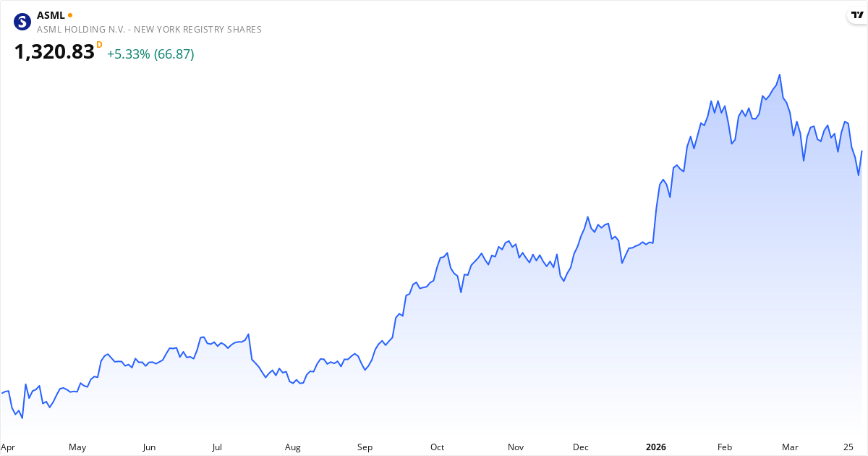Image resolution: width=868 pixels, height=456 pixels.
Task: Select the May label on the time axis
Action: click(x=77, y=447)
